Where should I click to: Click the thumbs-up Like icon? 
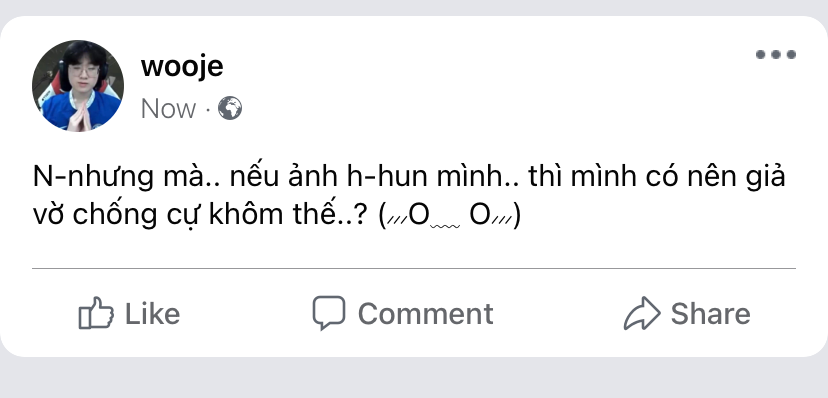tap(96, 313)
